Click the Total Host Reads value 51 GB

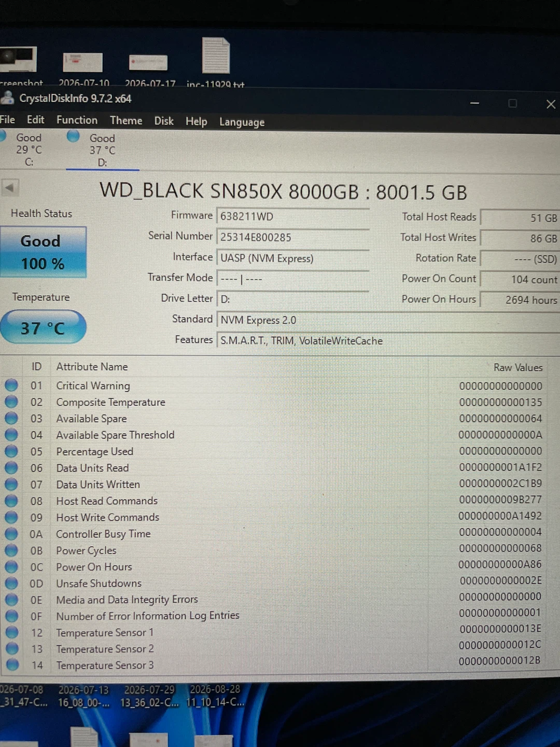click(x=520, y=218)
